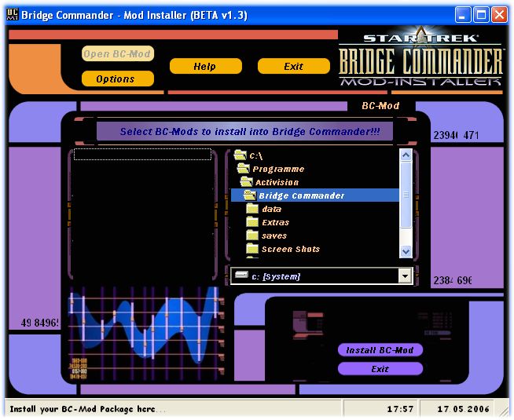Screen dimensions: 514x420
Task: Click the Extras folder icon
Action: click(252, 222)
